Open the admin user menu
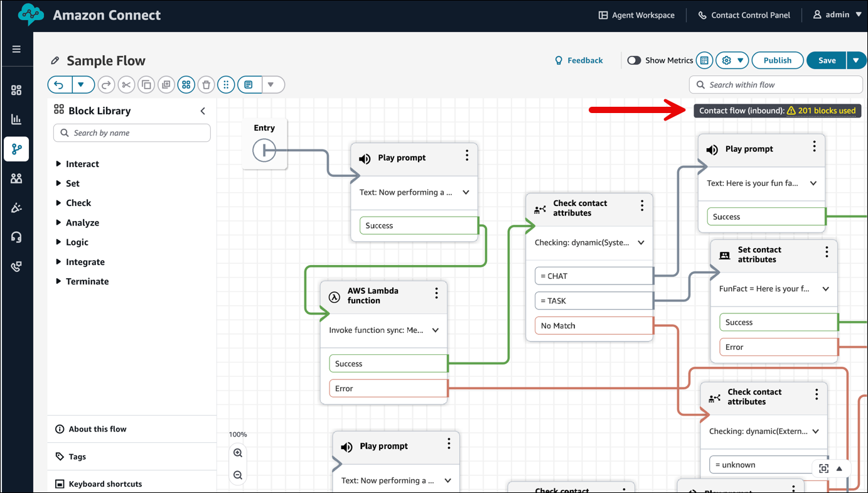 pyautogui.click(x=837, y=14)
